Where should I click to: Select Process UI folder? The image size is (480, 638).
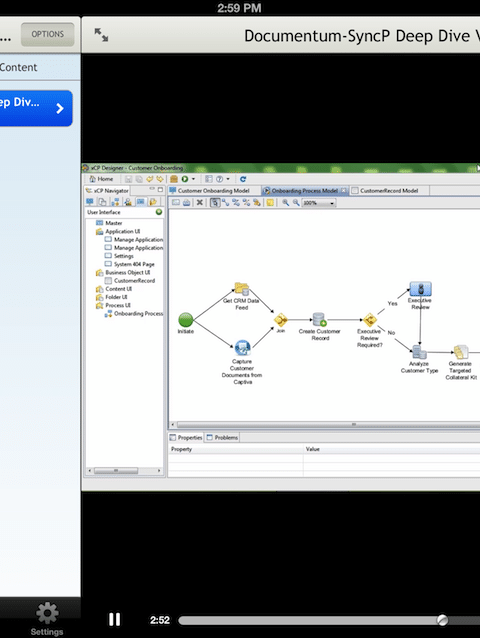click(113, 305)
